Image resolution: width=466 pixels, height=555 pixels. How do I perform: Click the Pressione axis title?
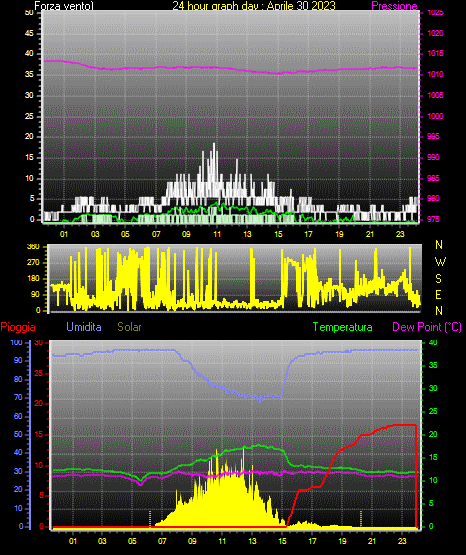click(x=394, y=5)
